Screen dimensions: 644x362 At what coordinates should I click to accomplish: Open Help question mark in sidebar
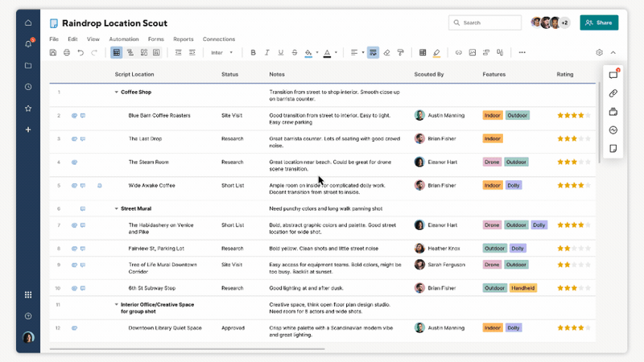(x=28, y=316)
